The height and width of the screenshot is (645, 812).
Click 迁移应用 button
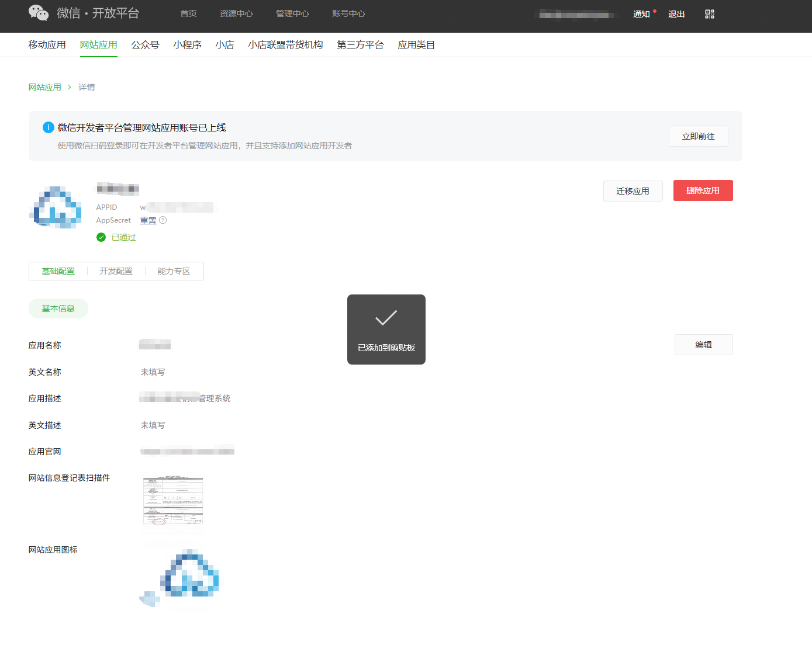coord(633,191)
